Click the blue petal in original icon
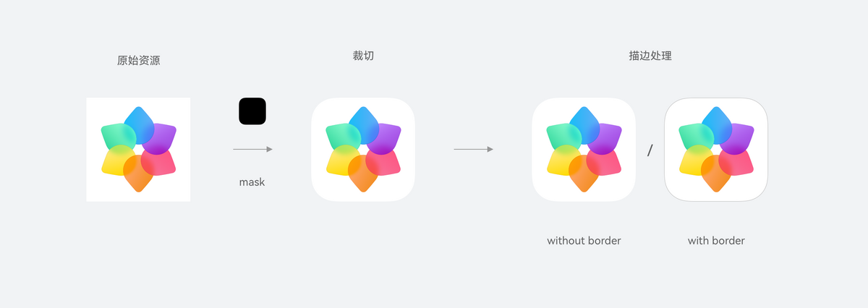Image resolution: width=868 pixels, height=308 pixels. coord(139,121)
